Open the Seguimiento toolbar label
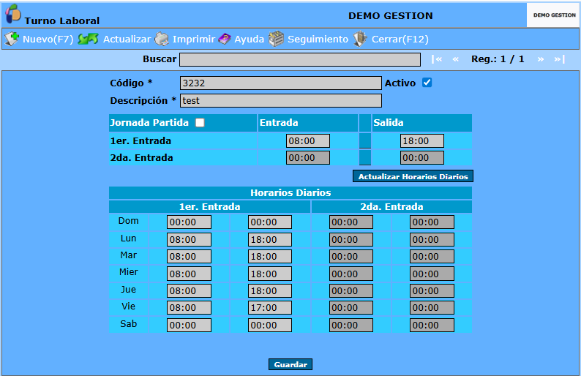The image size is (581, 376). click(318, 39)
